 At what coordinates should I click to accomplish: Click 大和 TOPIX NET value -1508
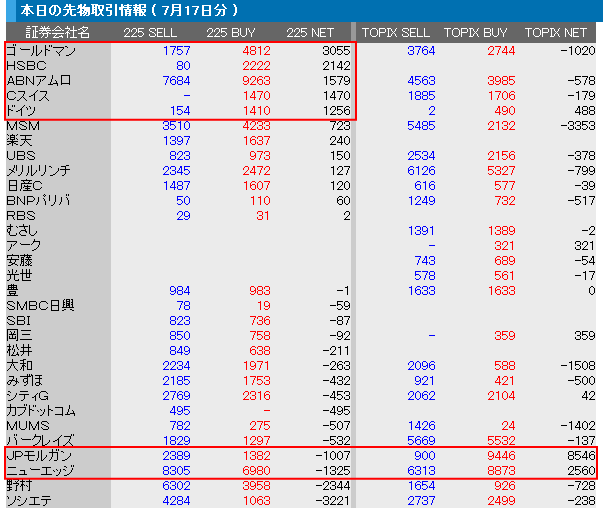pos(578,365)
